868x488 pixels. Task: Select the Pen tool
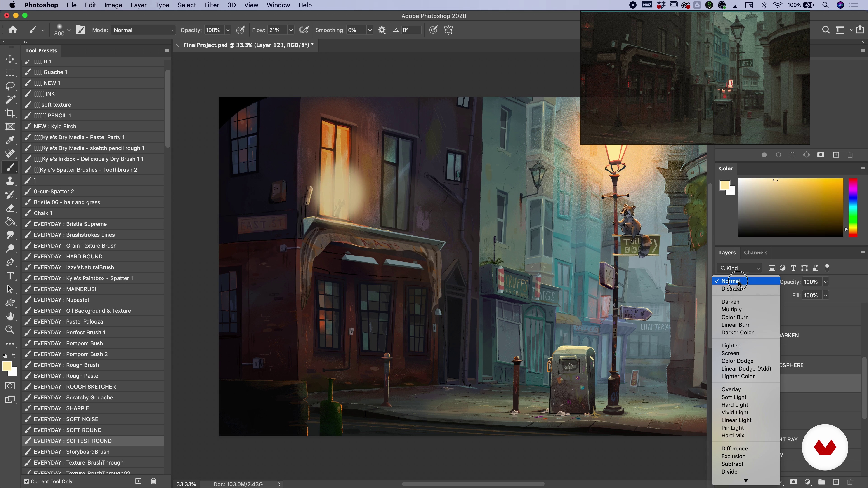pyautogui.click(x=10, y=262)
